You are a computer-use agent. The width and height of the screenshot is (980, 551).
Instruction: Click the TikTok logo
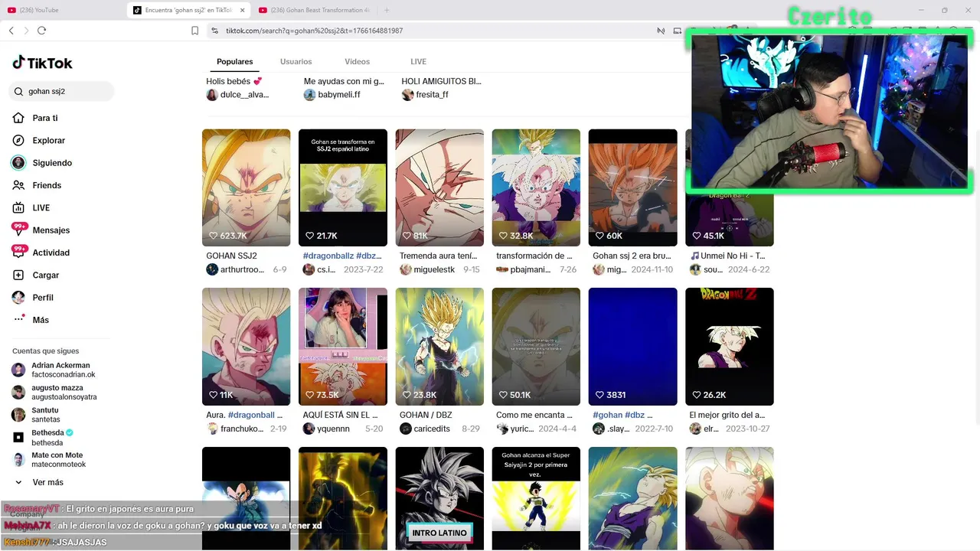tap(42, 63)
